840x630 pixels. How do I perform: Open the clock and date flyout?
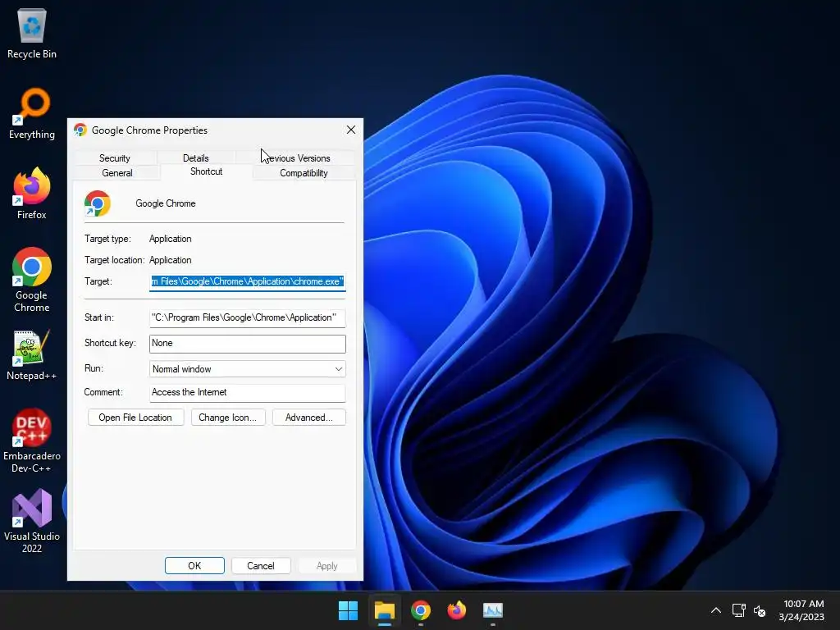(801, 610)
